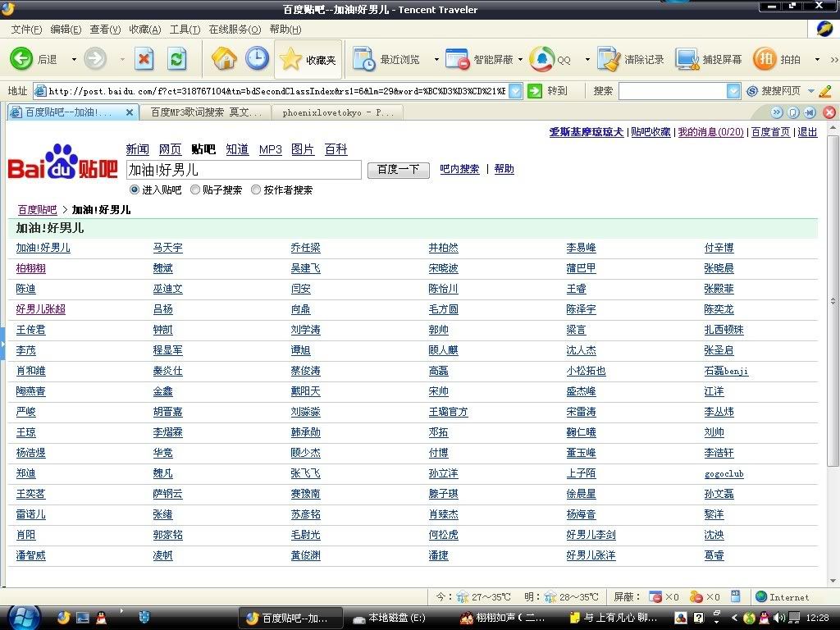The height and width of the screenshot is (630, 840).
Task: Click the highlighter pencil icon beside 搜搜网页
Action: (x=825, y=91)
